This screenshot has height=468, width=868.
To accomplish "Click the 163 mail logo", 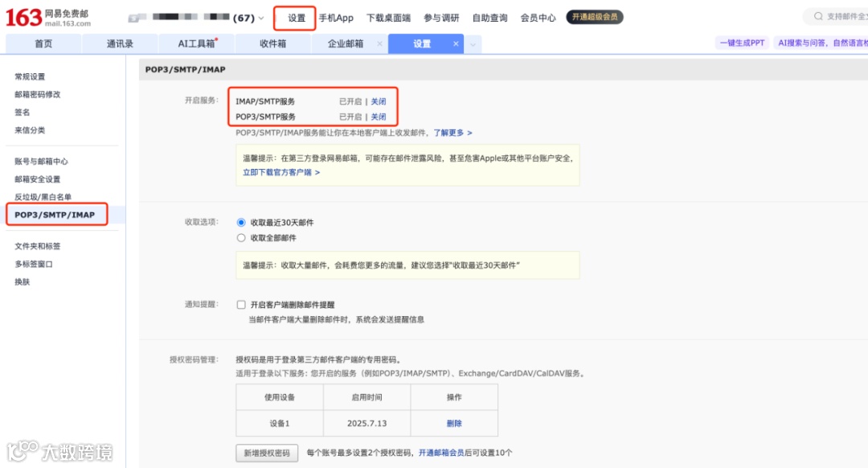I will [x=48, y=18].
